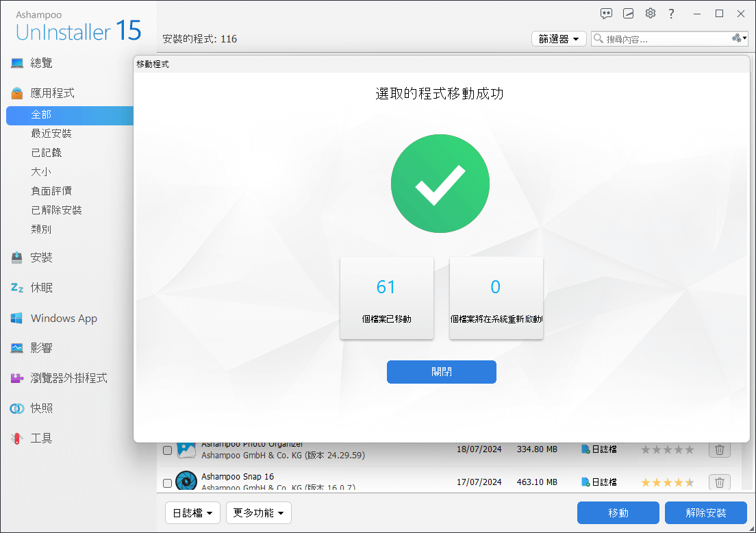Check the Ashampoo Snap 16 checkbox

[167, 483]
